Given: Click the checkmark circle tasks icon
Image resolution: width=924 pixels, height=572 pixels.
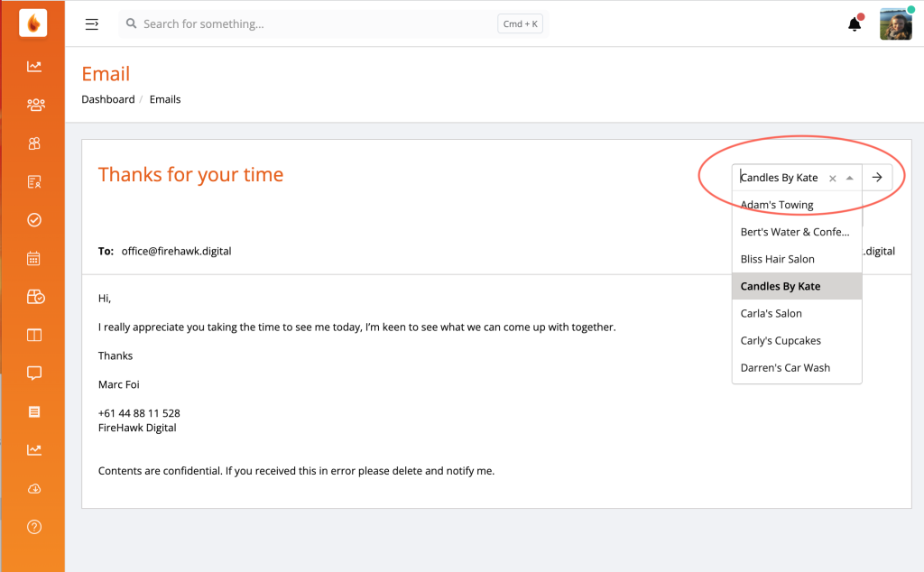Looking at the screenshot, I should coord(34,220).
